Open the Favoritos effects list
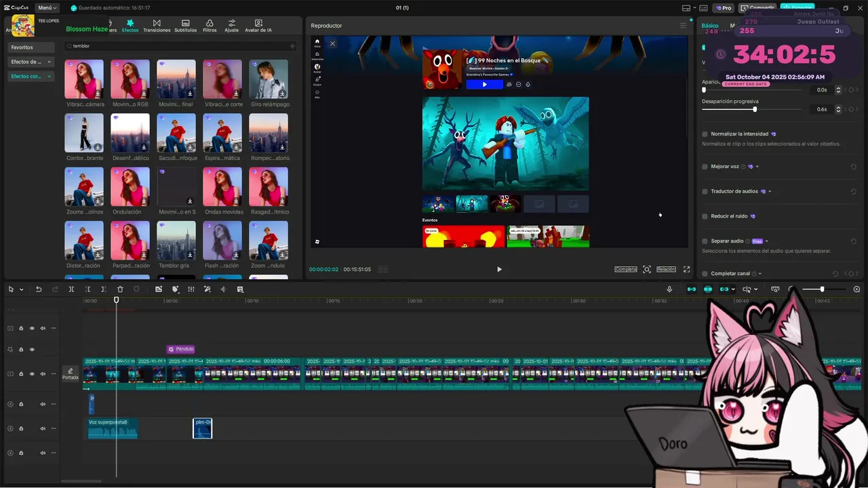 pos(31,47)
